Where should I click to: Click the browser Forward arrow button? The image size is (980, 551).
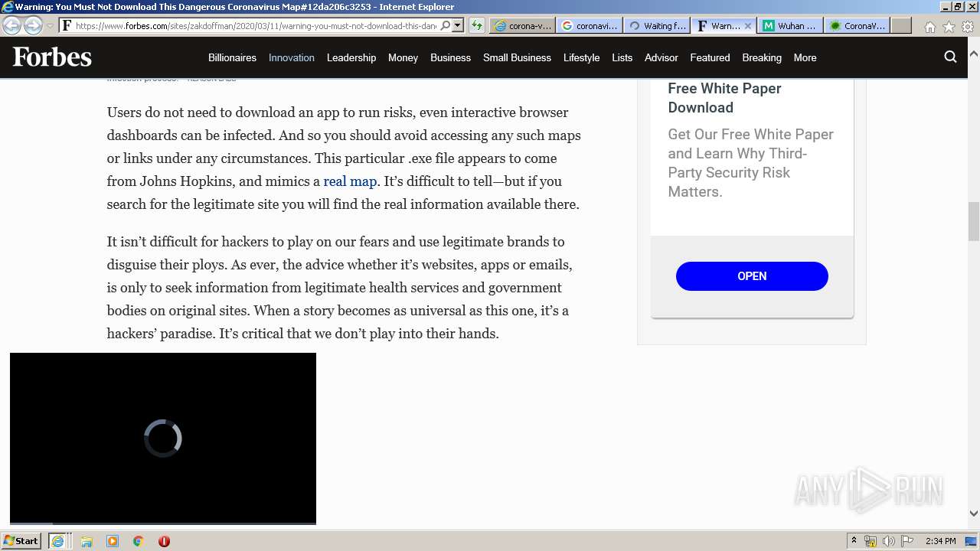coord(33,25)
